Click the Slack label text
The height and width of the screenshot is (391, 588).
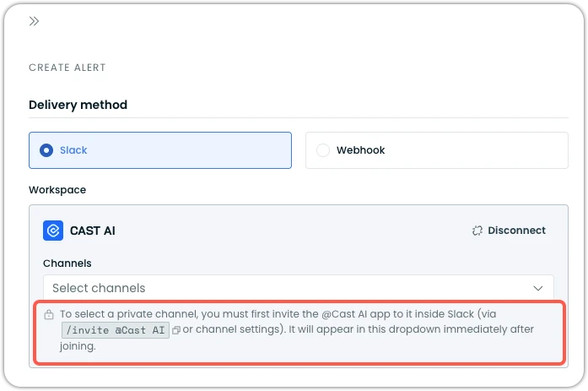(73, 150)
